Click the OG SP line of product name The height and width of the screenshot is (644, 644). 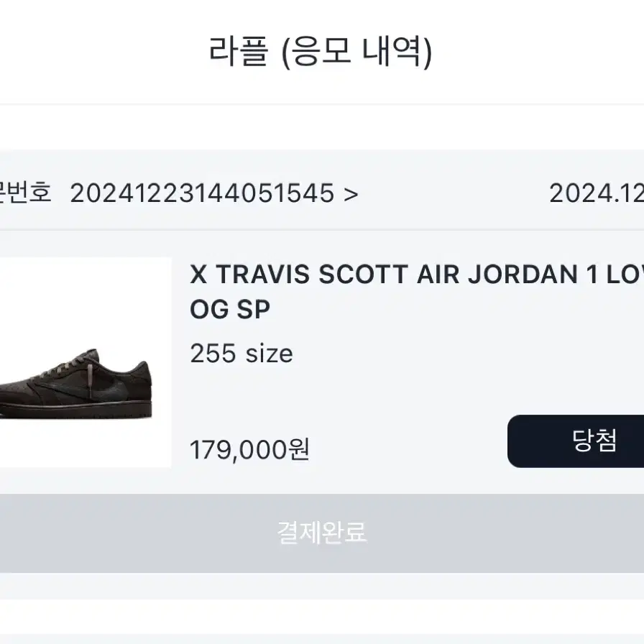point(230,309)
